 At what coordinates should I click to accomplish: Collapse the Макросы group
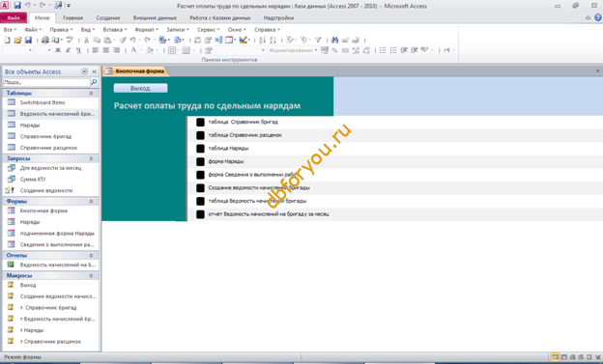(91, 275)
